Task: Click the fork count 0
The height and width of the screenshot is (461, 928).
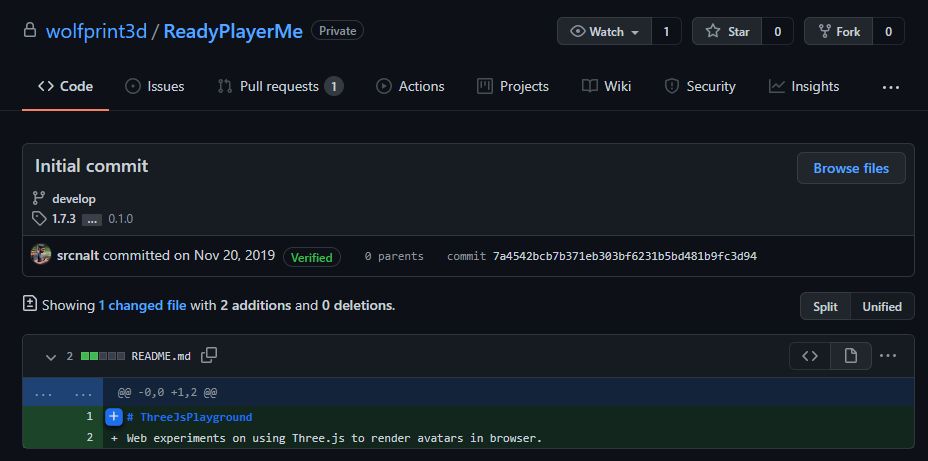Action: click(x=888, y=31)
